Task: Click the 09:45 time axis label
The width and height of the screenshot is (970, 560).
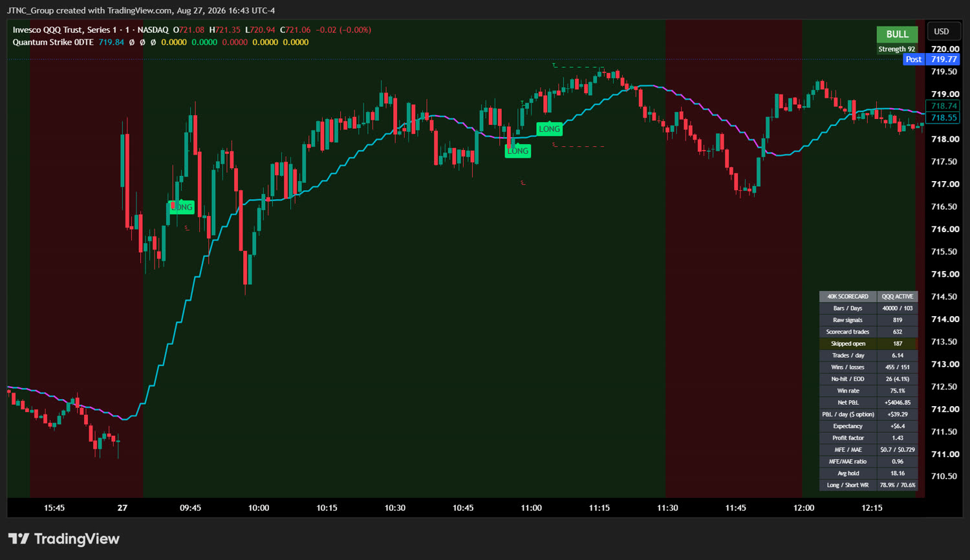Action: [x=190, y=508]
